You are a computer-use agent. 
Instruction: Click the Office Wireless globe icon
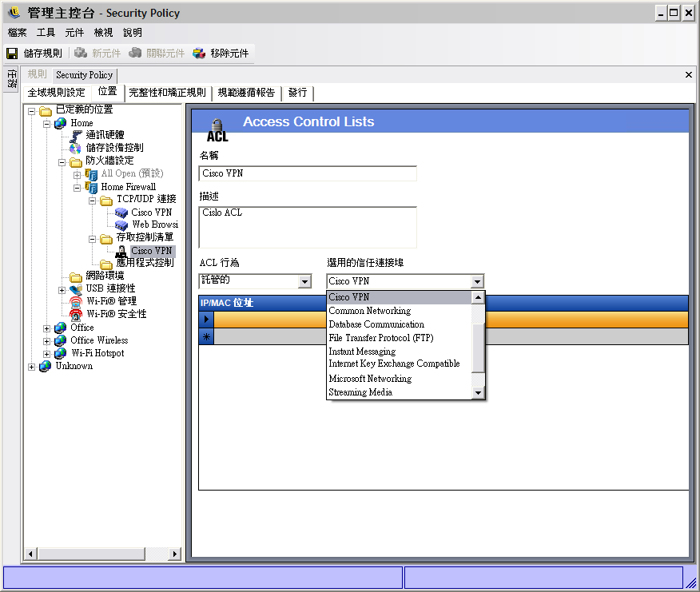click(60, 341)
